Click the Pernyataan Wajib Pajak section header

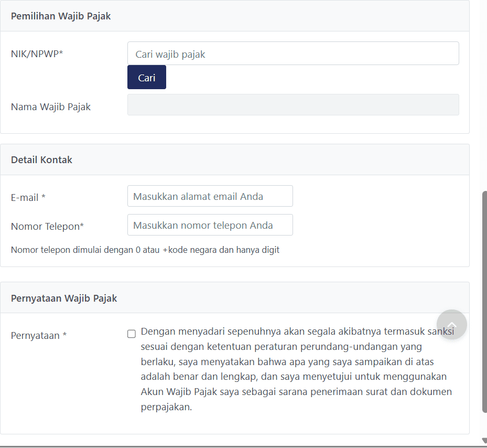64,298
